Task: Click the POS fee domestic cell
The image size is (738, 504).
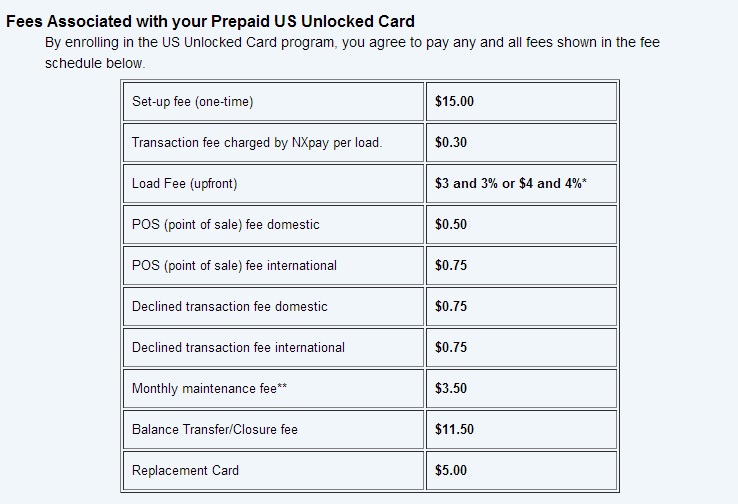Action: [226, 225]
